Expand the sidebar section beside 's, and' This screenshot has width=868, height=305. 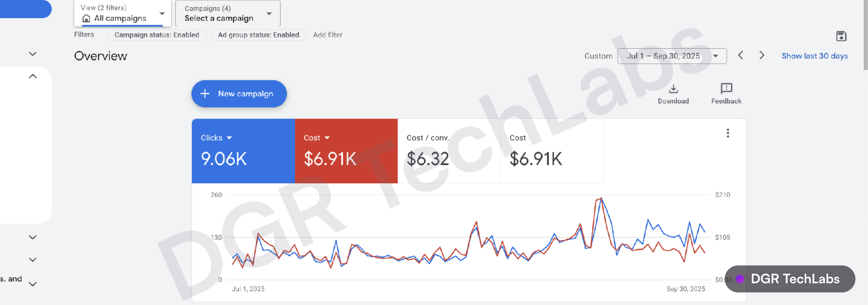tap(33, 284)
